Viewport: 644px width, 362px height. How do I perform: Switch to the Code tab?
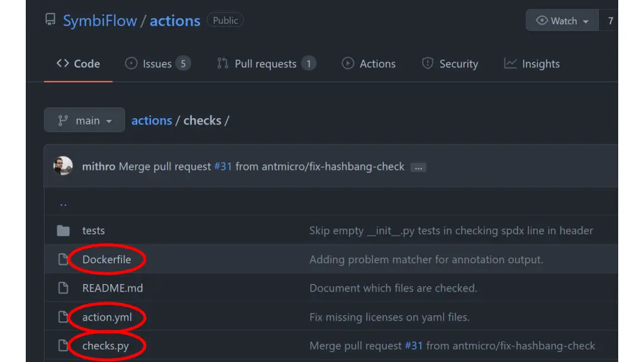(78, 63)
